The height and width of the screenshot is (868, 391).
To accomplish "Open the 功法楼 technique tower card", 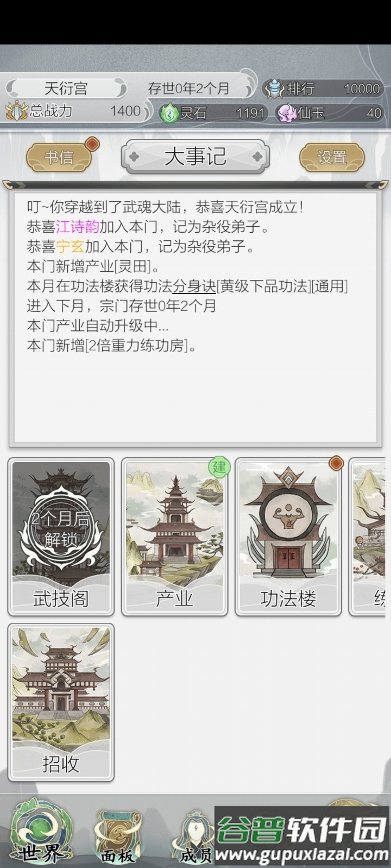I will pos(288,537).
